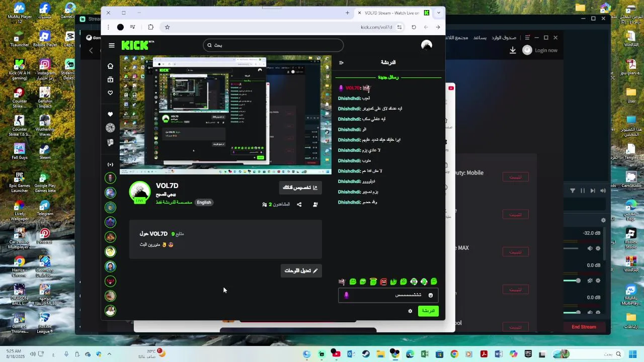Click End Stream in the streaming app
Image resolution: width=644 pixels, height=362 pixels.
pyautogui.click(x=584, y=327)
